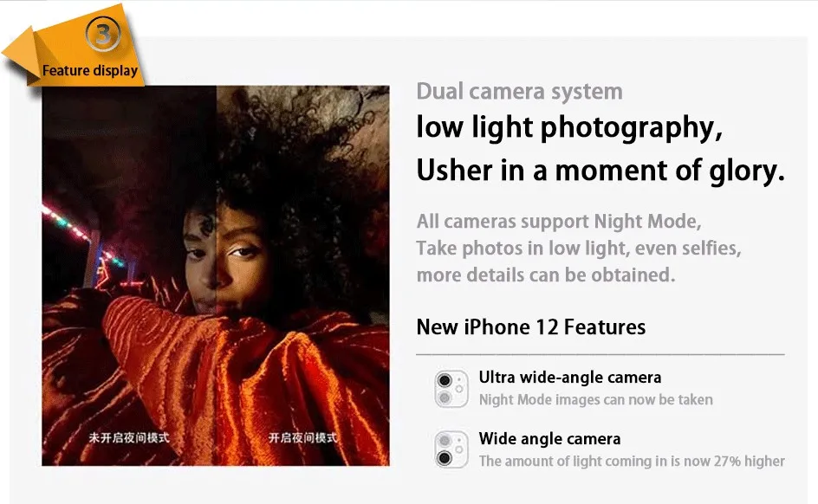Click the 27% higher light description
The height and width of the screenshot is (504, 818).
pos(632,462)
